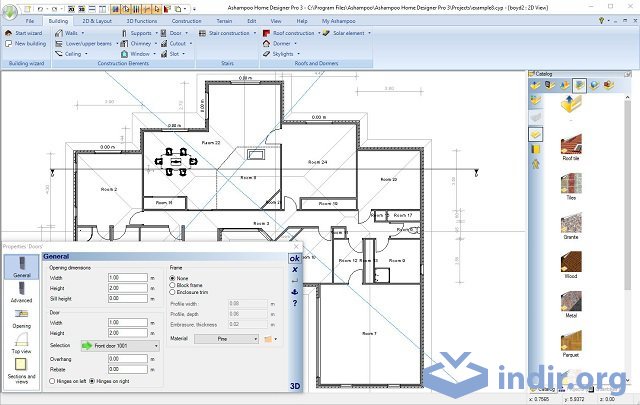640x405 pixels.
Task: Open the Solar element dropdown arrow
Action: 369,33
